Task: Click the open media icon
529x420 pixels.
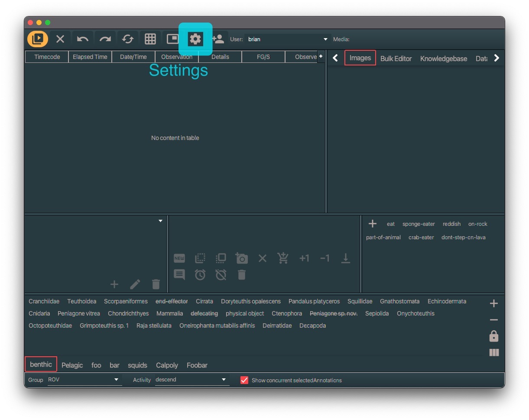Action: point(38,39)
